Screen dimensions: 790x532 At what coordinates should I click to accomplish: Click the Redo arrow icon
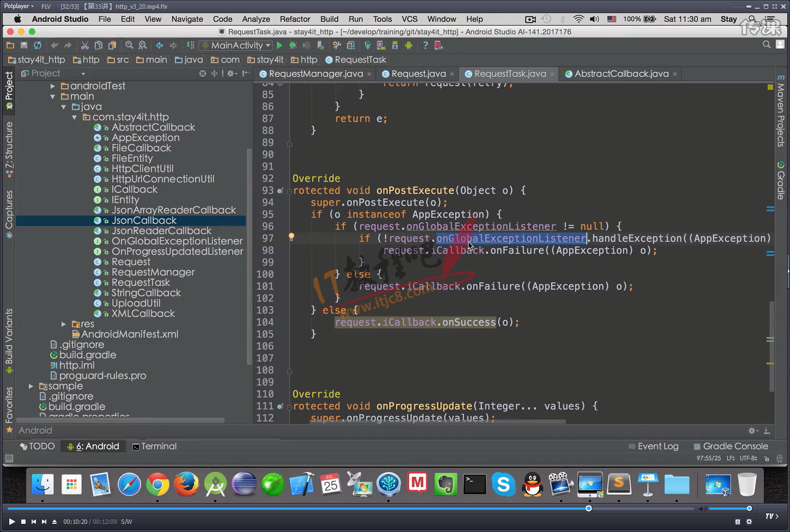coord(68,46)
